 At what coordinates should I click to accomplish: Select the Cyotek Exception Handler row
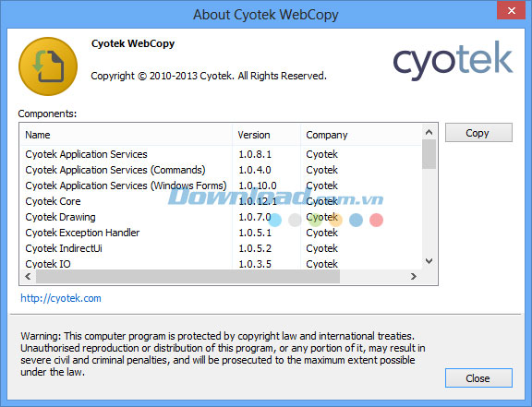point(222,233)
